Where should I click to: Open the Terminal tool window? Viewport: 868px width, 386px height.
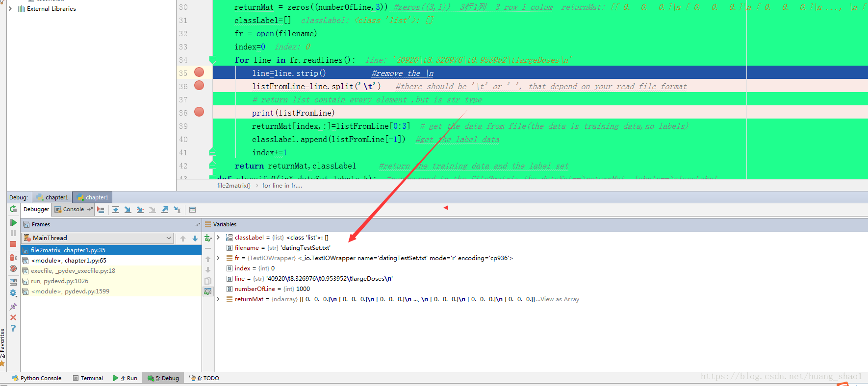coord(88,378)
